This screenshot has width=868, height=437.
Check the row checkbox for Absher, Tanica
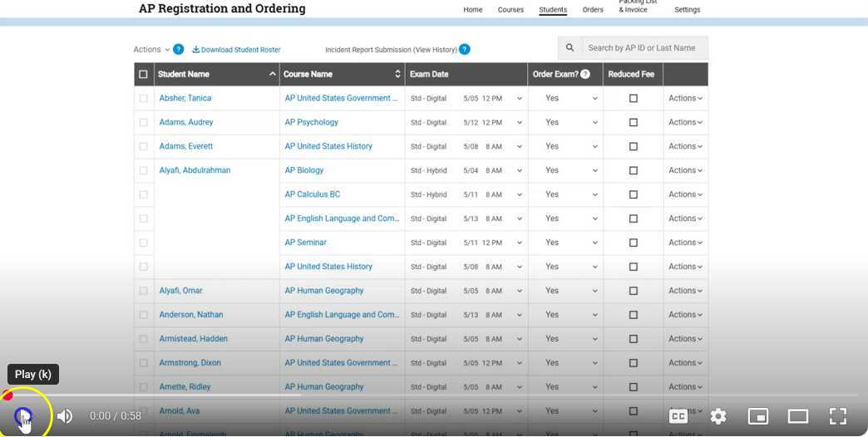point(143,99)
